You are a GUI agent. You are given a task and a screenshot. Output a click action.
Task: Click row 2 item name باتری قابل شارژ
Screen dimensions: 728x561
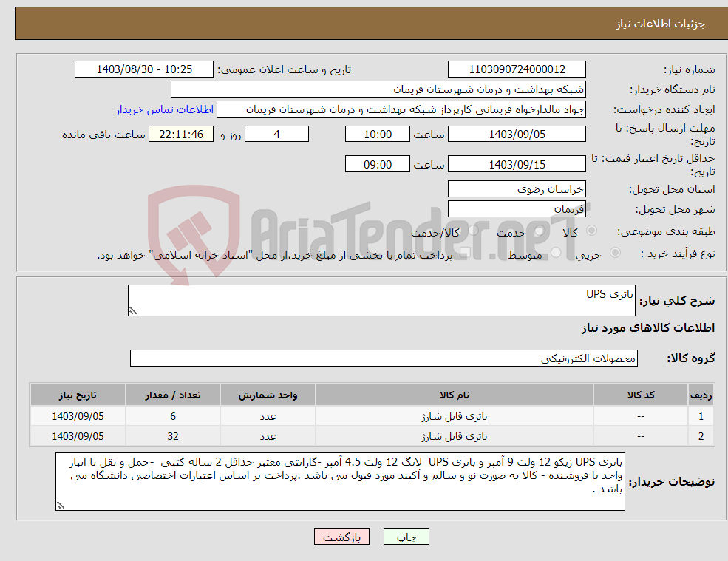coord(455,437)
